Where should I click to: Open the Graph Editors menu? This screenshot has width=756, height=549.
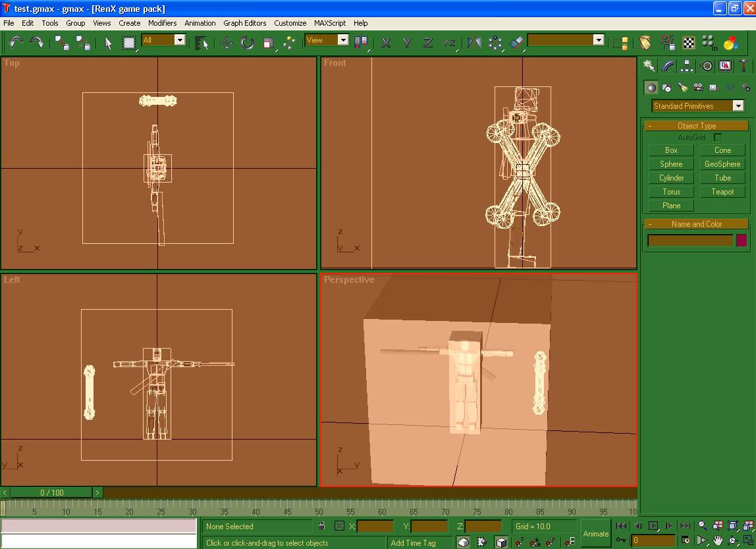tap(244, 23)
